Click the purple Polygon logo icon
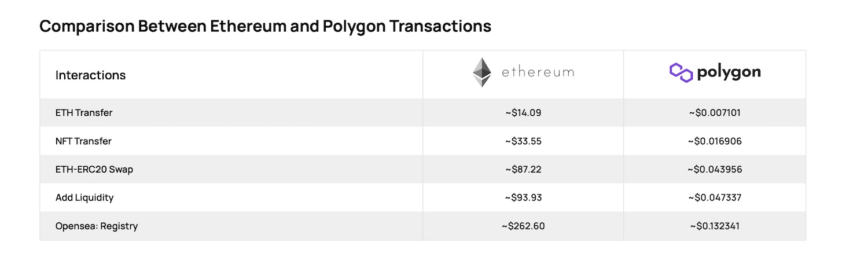Image resolution: width=868 pixels, height=253 pixels. [681, 73]
